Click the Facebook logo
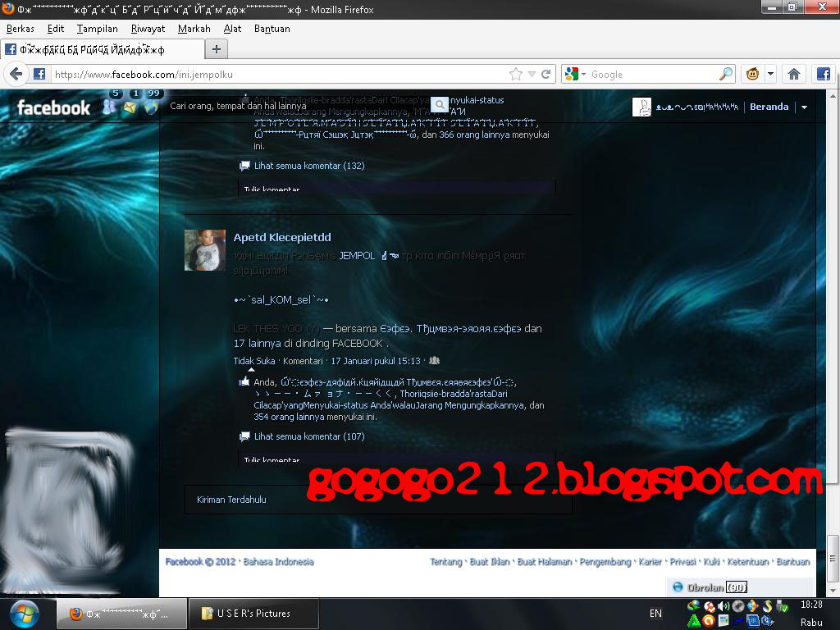The image size is (840, 630). click(53, 107)
